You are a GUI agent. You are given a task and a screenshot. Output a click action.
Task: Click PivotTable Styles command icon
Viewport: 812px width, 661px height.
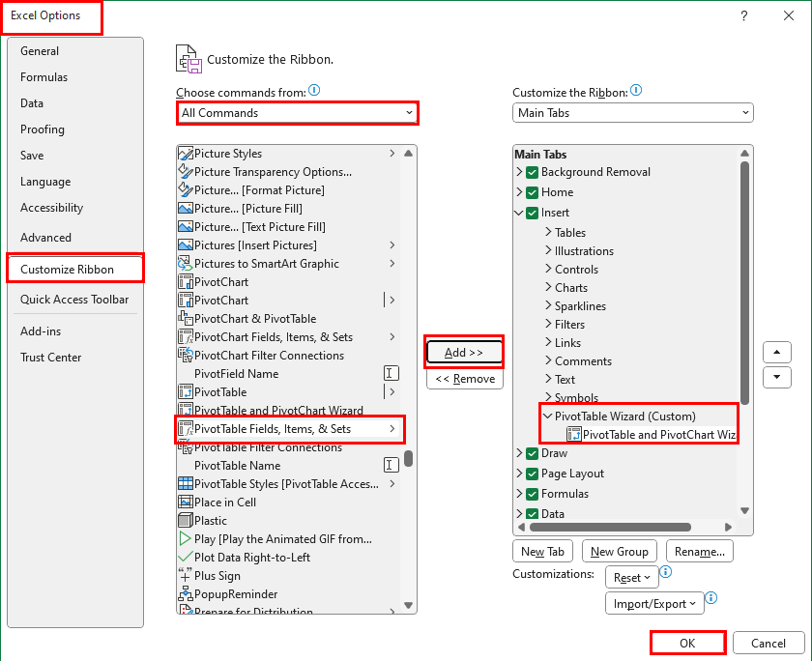click(x=186, y=484)
